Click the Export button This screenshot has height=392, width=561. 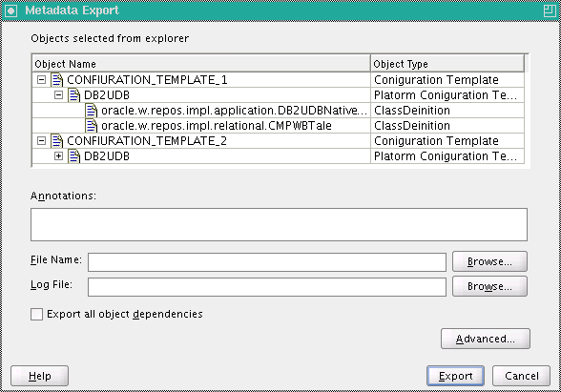point(455,376)
